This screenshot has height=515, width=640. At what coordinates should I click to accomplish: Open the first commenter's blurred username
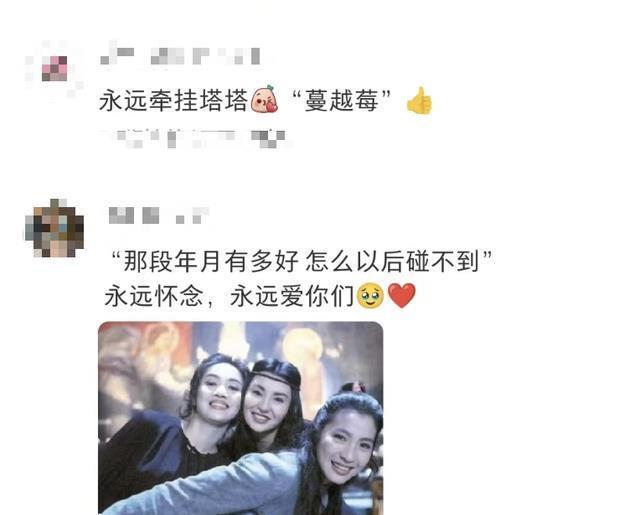pyautogui.click(x=180, y=56)
